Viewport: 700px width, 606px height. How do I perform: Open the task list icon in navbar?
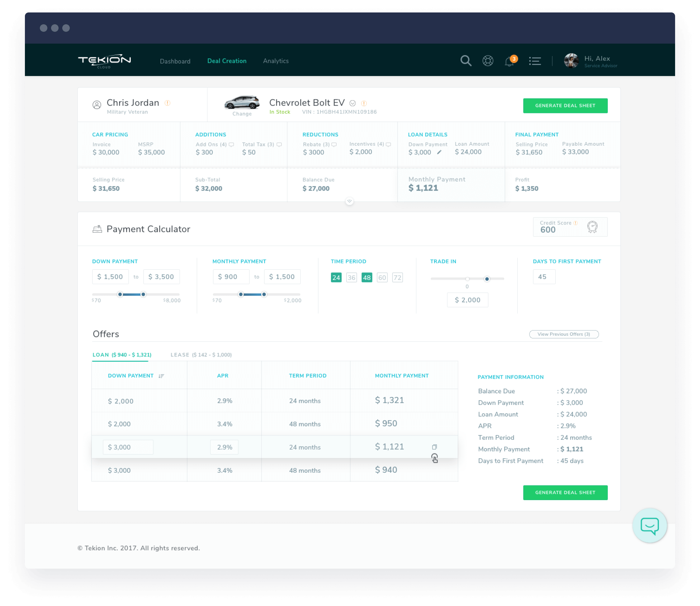(535, 61)
